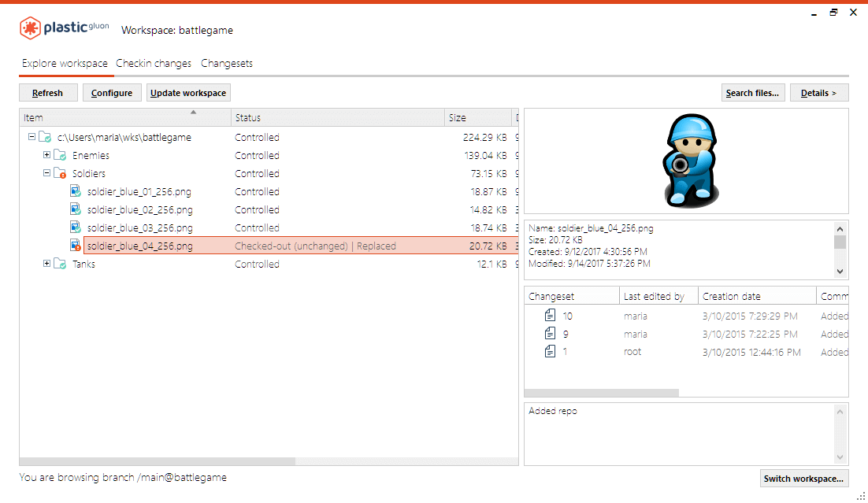Click the 'Added repo' comment text

(x=552, y=411)
